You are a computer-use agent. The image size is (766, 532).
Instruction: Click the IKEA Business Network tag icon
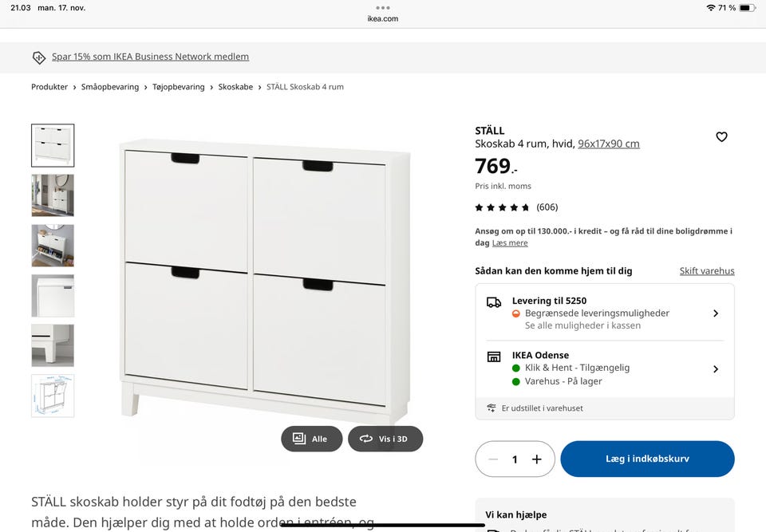[x=39, y=57]
